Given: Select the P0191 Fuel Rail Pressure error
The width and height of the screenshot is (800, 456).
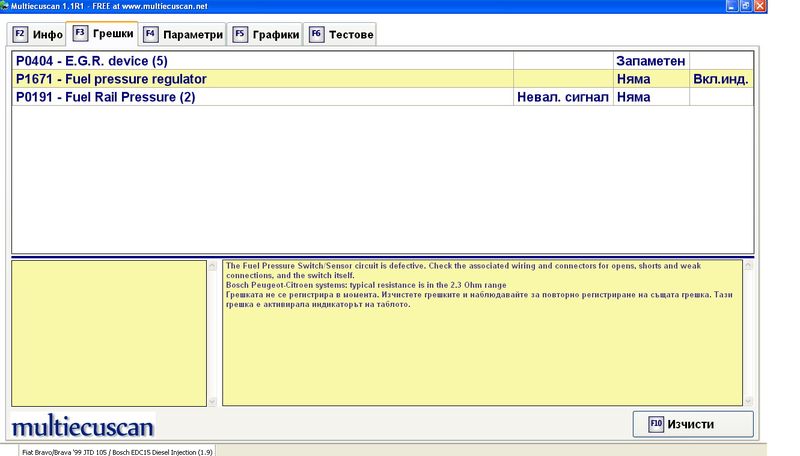Looking at the screenshot, I should coord(105,97).
